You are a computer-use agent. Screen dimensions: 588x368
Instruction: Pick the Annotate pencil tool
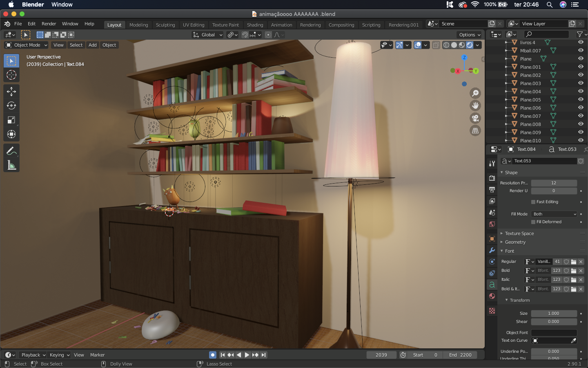[11, 151]
